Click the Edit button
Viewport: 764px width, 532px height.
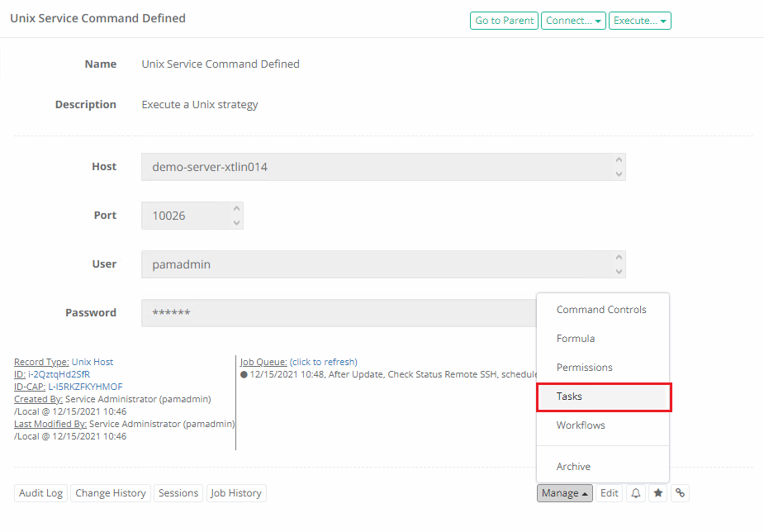[x=610, y=493]
